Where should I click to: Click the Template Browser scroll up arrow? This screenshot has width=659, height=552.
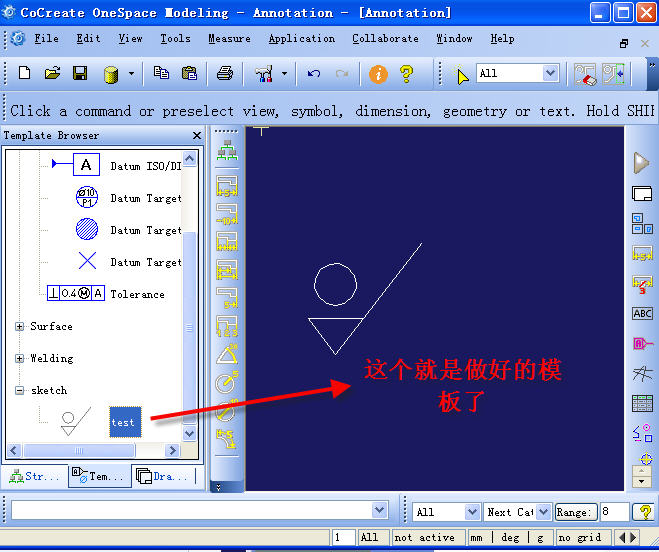[x=190, y=159]
